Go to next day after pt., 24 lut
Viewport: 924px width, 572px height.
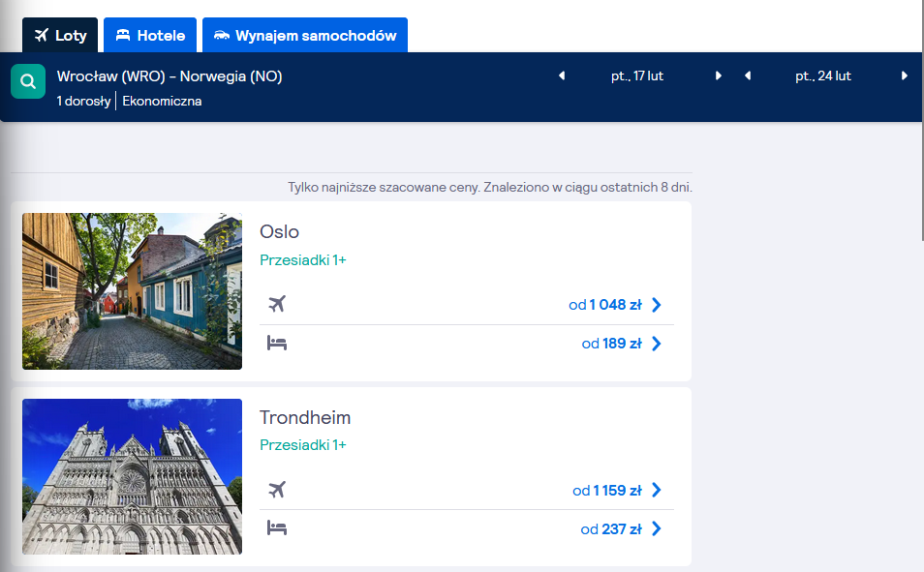click(905, 75)
